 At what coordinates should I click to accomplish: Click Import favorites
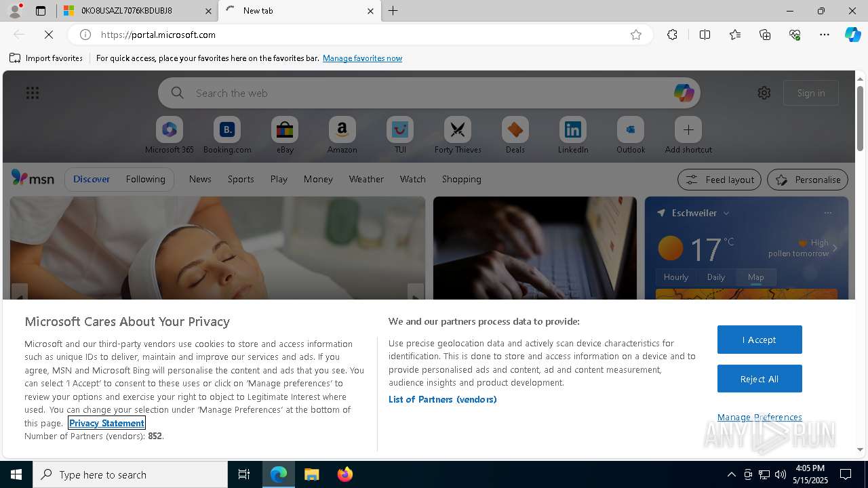click(46, 58)
